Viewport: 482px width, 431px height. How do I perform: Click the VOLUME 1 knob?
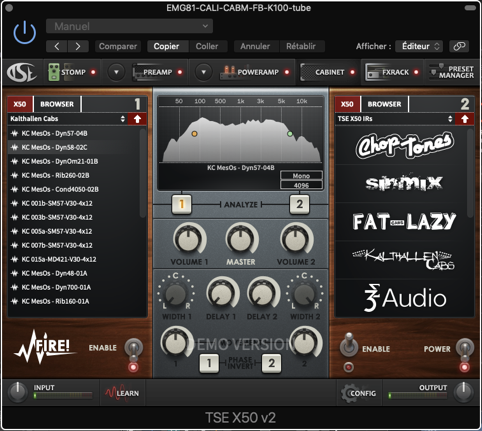pyautogui.click(x=189, y=239)
